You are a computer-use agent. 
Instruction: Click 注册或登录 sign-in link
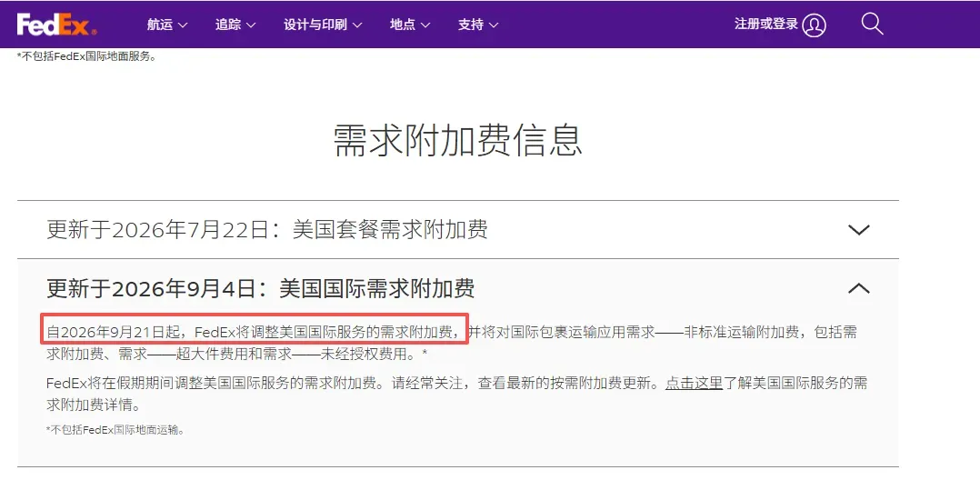766,24
